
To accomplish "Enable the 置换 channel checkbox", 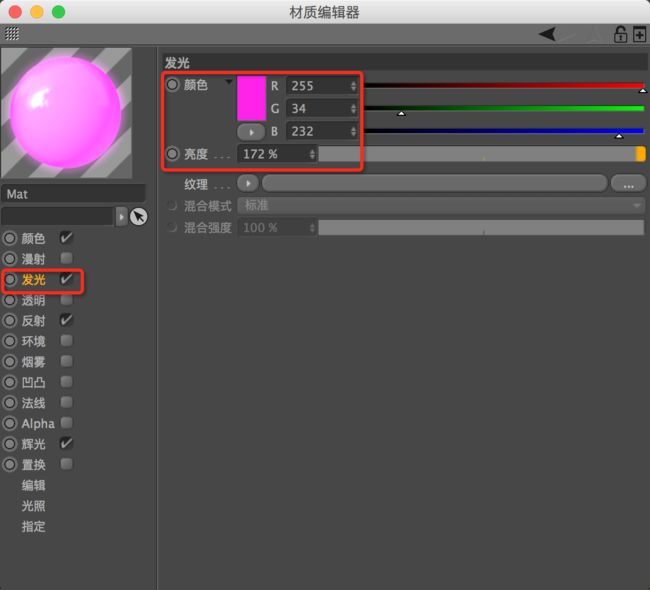I will [66, 464].
